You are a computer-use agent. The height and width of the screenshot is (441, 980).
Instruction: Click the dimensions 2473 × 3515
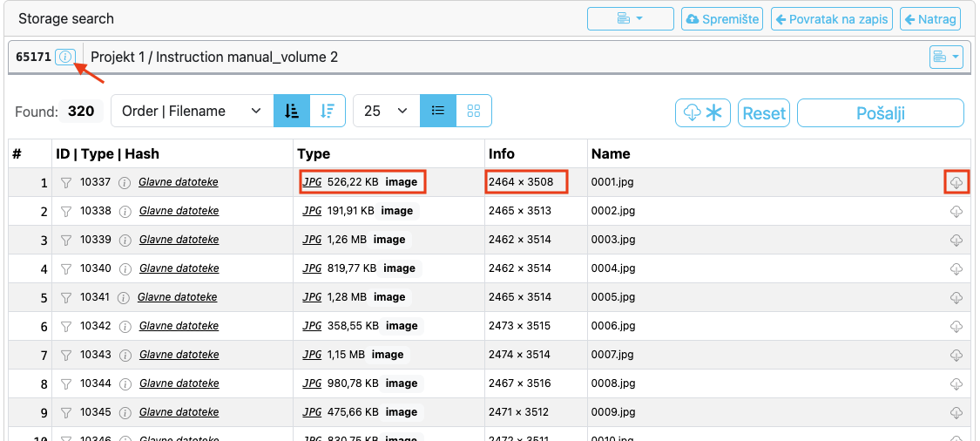point(520,326)
